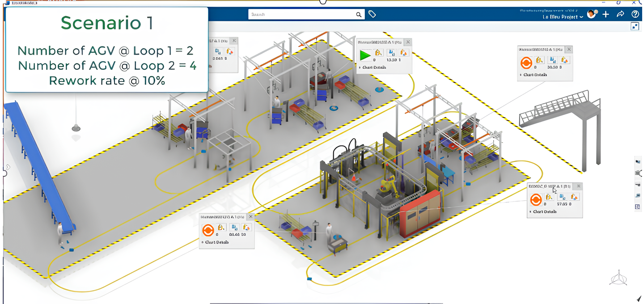Click orange status icon in bottom-center panel

coord(208,230)
